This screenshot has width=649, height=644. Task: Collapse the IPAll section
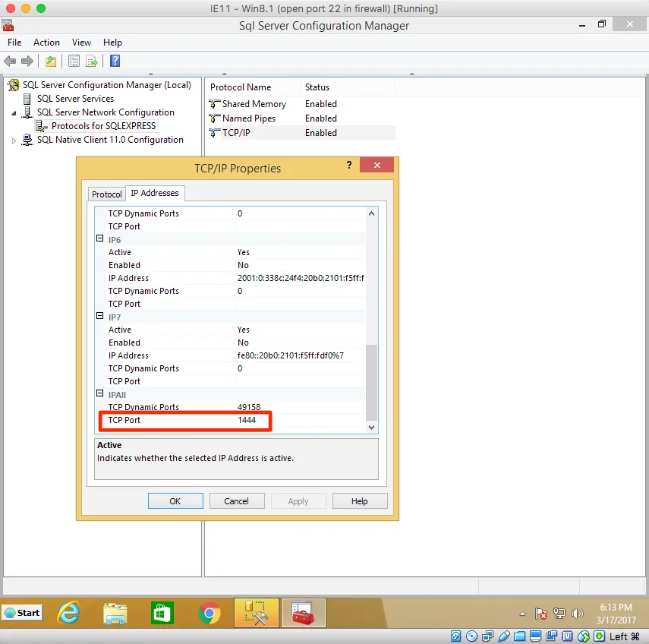click(x=99, y=393)
